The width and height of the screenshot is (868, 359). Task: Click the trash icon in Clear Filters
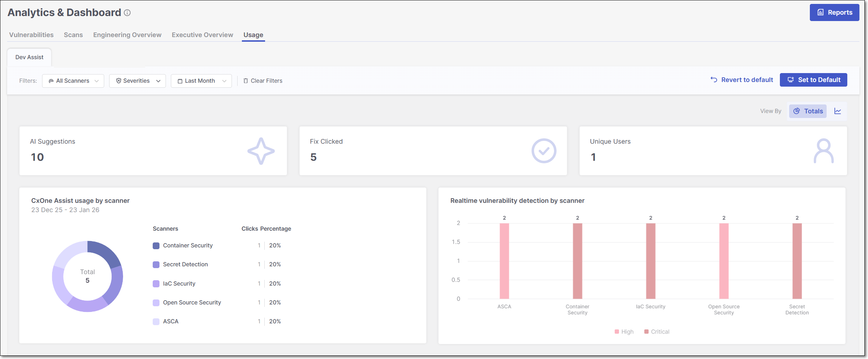(x=245, y=81)
